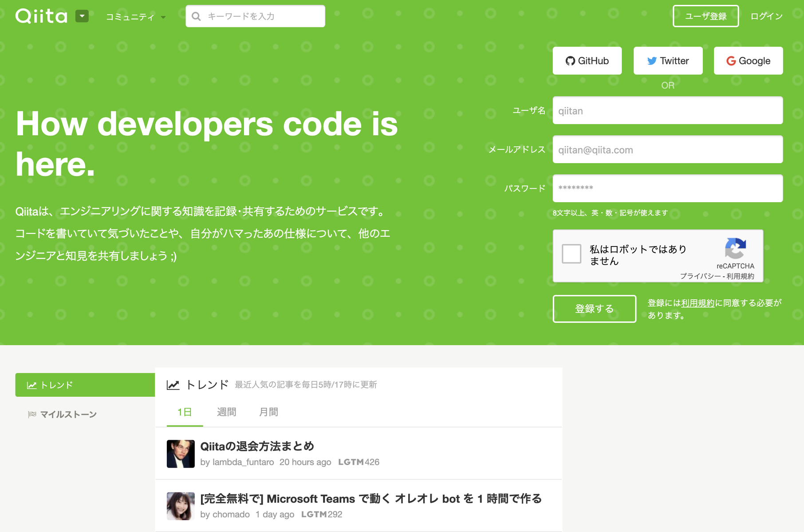Sign up with Google button
Image resolution: width=804 pixels, height=532 pixels.
click(x=748, y=61)
